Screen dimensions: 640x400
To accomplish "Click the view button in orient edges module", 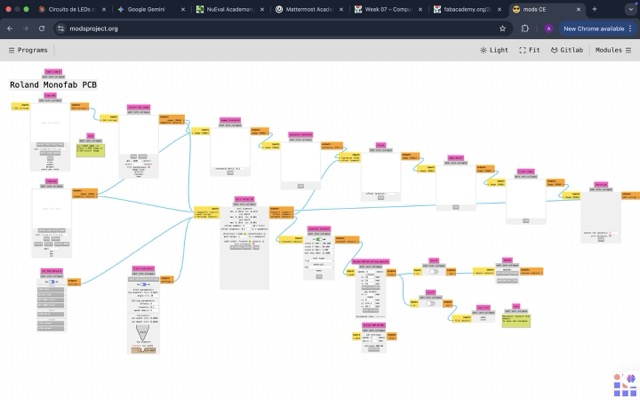I will tap(526, 221).
